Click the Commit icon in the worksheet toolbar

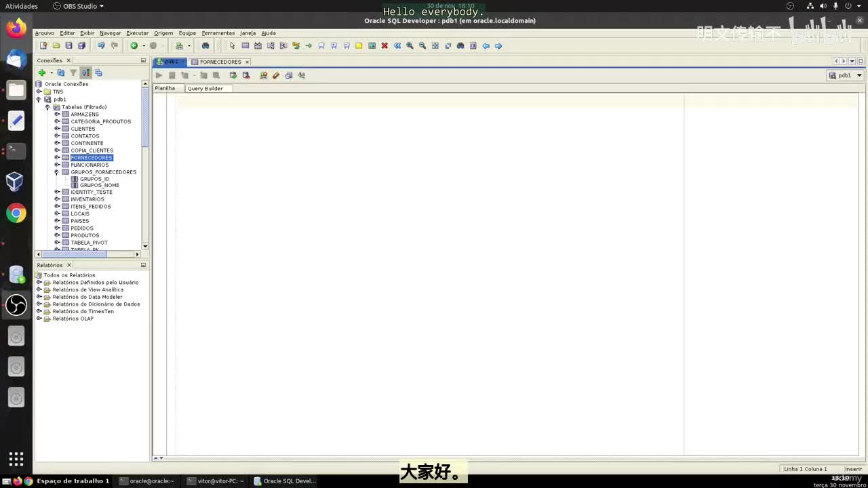[233, 75]
